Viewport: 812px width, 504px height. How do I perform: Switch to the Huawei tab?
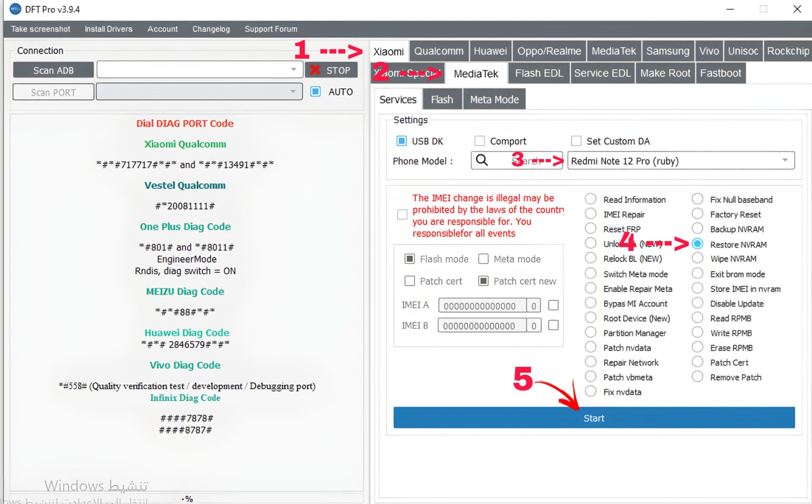pyautogui.click(x=490, y=51)
